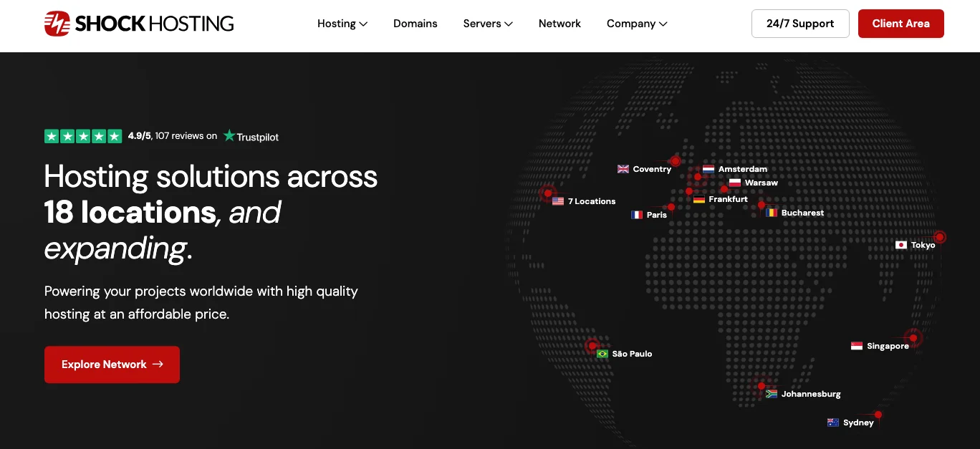980x449 pixels.
Task: Open the '107 reviews on' Trustpilot link
Action: (186, 136)
